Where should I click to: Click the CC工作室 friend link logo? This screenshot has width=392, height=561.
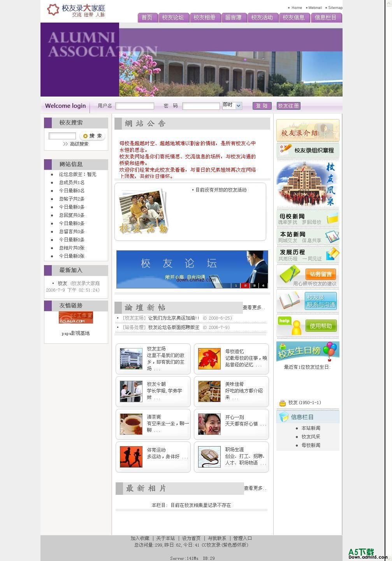pos(77,317)
